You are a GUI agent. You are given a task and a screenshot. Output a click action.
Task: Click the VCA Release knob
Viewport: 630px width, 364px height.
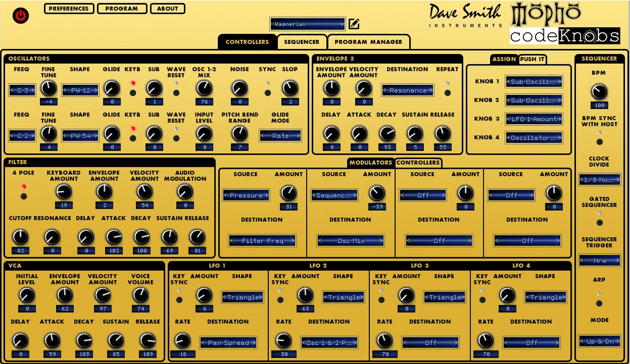pyautogui.click(x=147, y=341)
